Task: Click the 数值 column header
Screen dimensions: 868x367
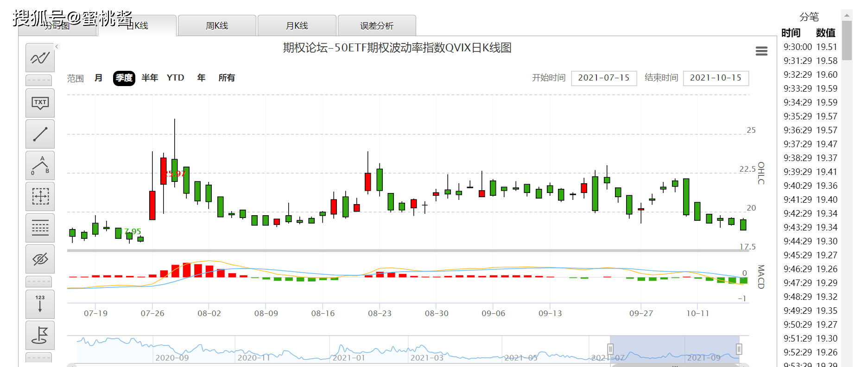Action: (825, 33)
